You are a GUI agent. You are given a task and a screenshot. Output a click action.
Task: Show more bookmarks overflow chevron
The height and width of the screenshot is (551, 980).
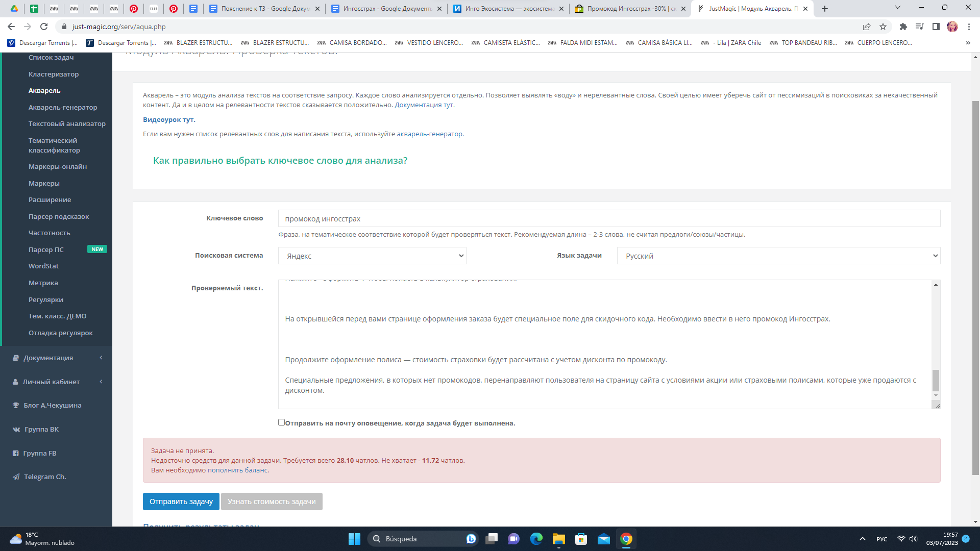point(968,43)
